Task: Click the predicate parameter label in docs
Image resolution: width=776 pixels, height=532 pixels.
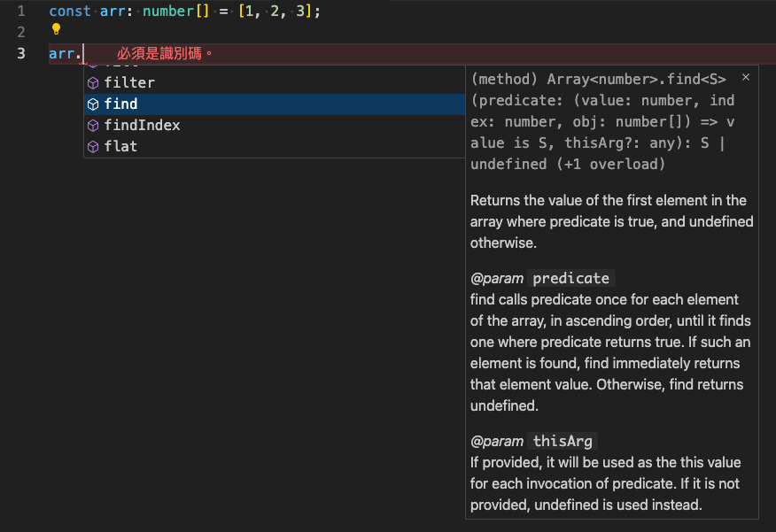Action: click(571, 278)
